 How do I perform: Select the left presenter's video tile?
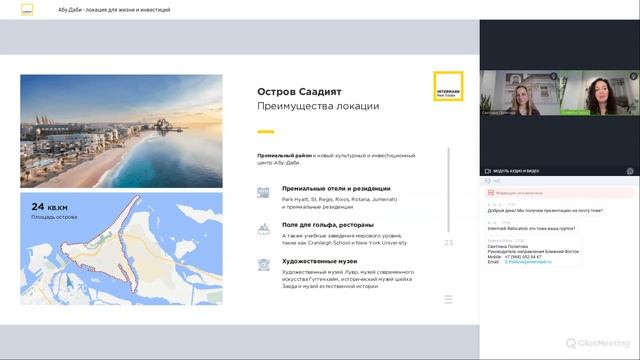coord(520,93)
